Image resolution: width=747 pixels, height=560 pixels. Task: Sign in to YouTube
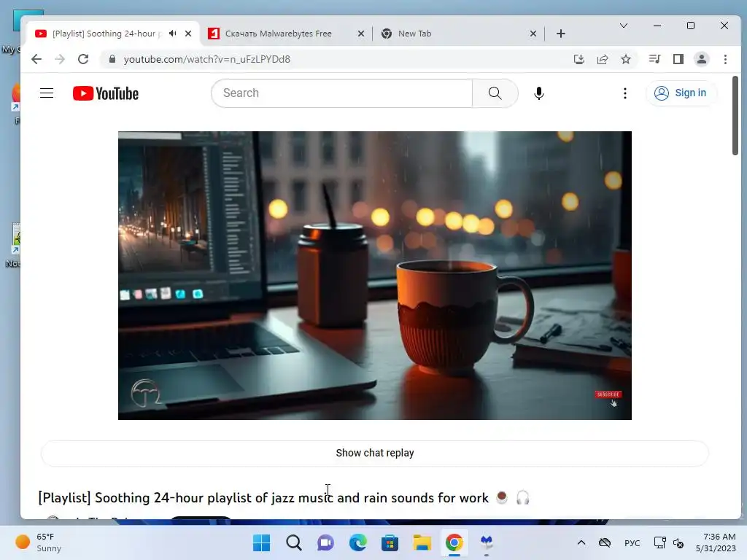point(681,93)
